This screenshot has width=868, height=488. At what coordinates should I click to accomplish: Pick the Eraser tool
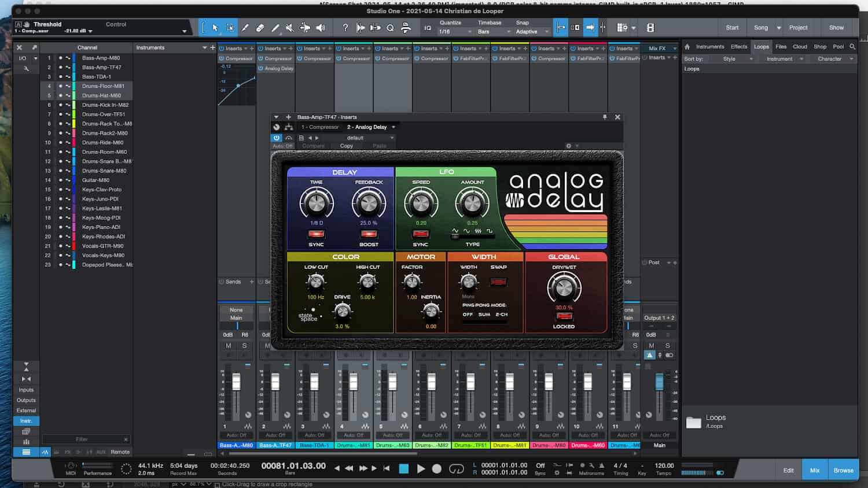click(x=260, y=27)
